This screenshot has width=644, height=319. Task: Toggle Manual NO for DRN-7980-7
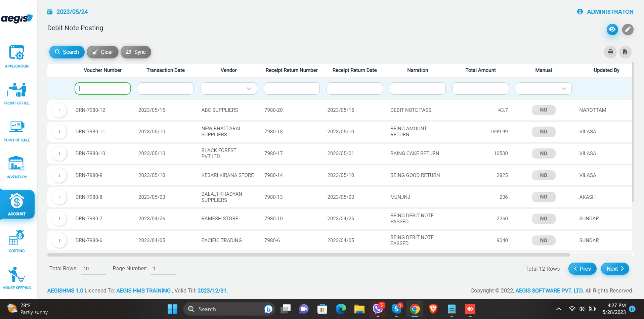[544, 219]
